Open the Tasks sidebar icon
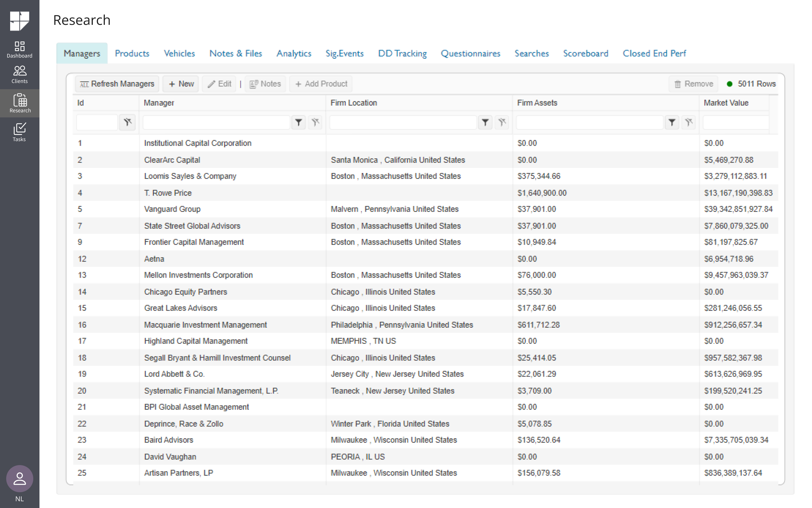This screenshot has height=508, width=812. click(x=19, y=132)
